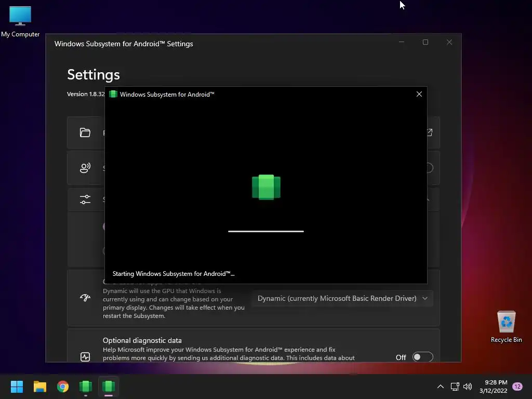Click the sliders icon for Subsystem resources
532x399 pixels.
click(85, 199)
